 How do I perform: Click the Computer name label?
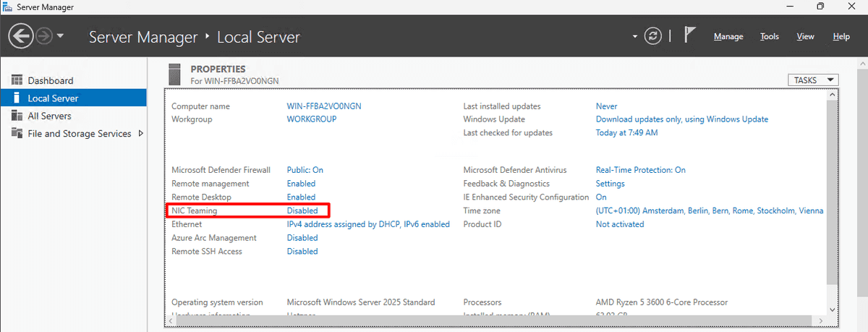click(x=200, y=106)
